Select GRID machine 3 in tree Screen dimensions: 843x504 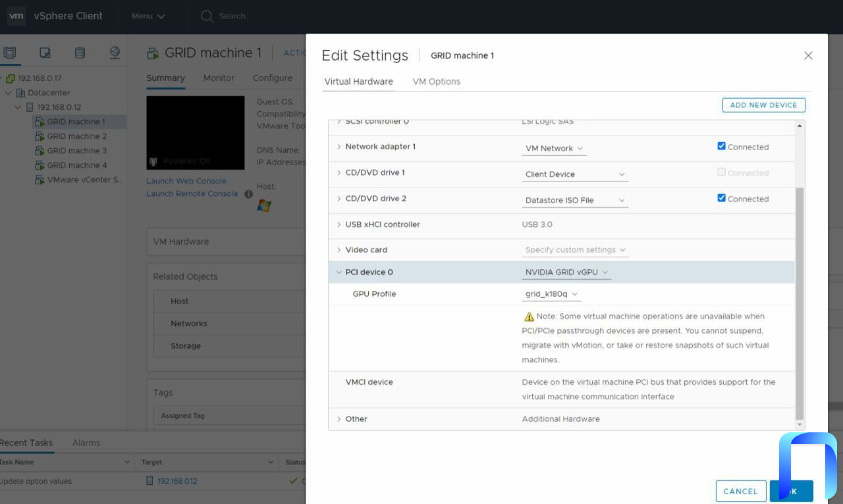click(77, 151)
